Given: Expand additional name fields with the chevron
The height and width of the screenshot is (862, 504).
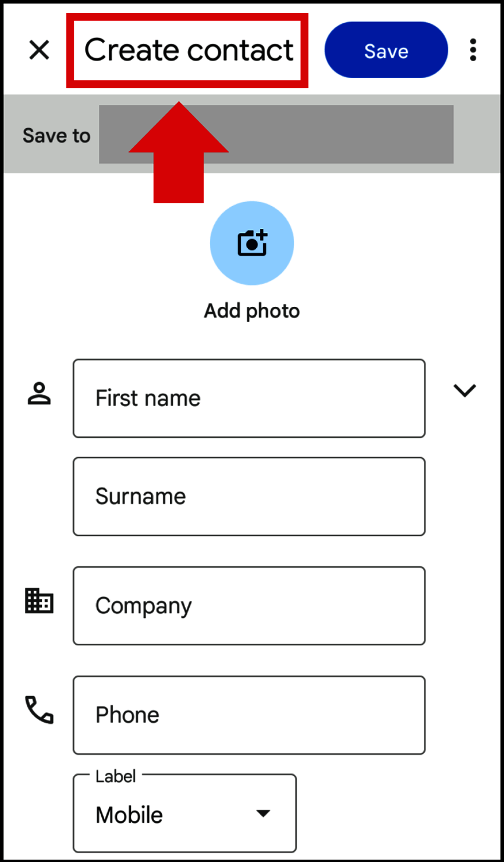Looking at the screenshot, I should tap(464, 391).
